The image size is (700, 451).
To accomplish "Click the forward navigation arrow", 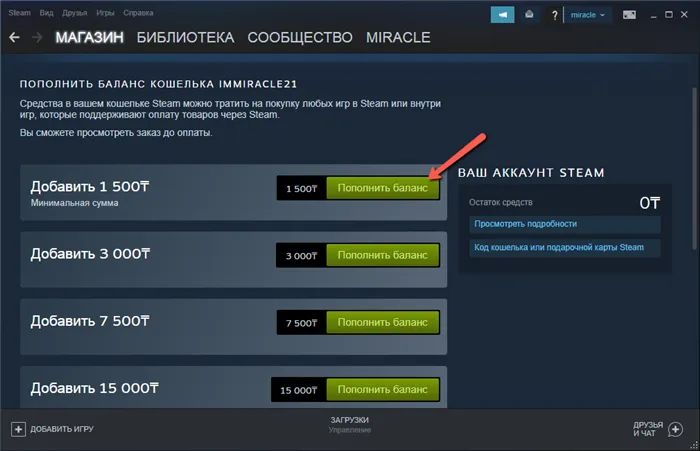I will point(38,38).
